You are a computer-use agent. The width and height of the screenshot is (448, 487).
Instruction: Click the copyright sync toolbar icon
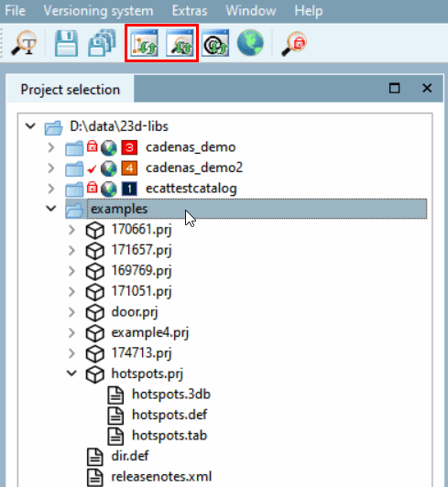[215, 43]
